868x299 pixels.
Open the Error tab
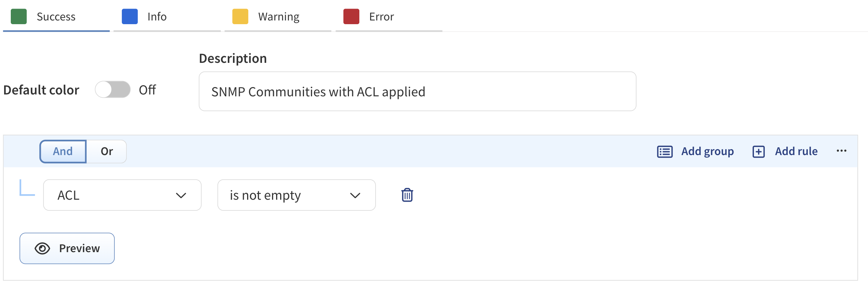pyautogui.click(x=381, y=17)
